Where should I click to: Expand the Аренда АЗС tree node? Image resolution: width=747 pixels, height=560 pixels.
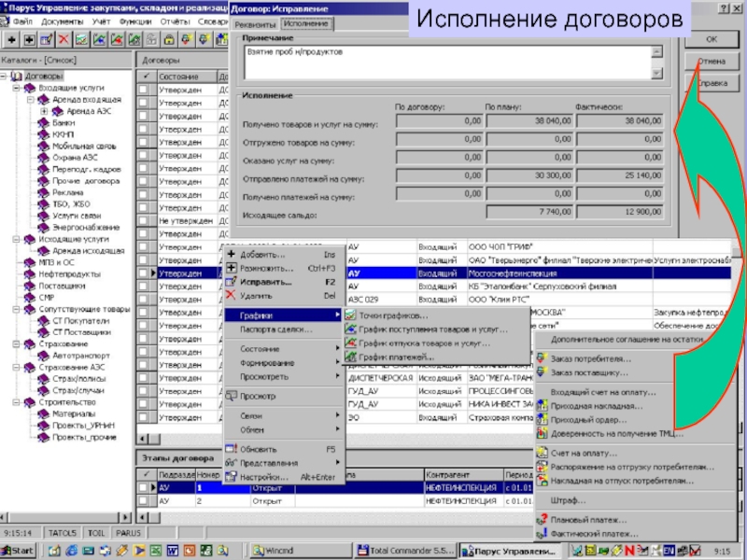coord(44,111)
